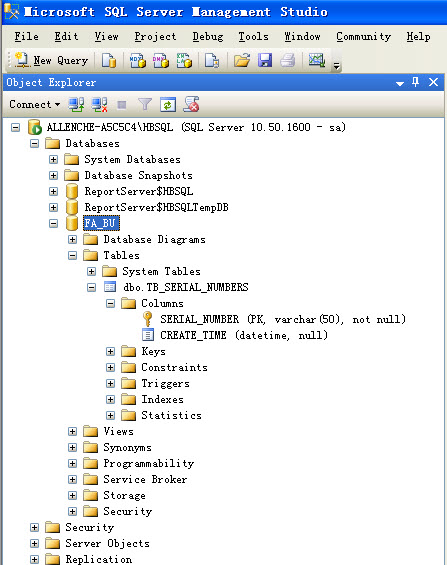The height and width of the screenshot is (565, 447).
Task: Select the Service Broker folder label
Action: [x=145, y=479]
